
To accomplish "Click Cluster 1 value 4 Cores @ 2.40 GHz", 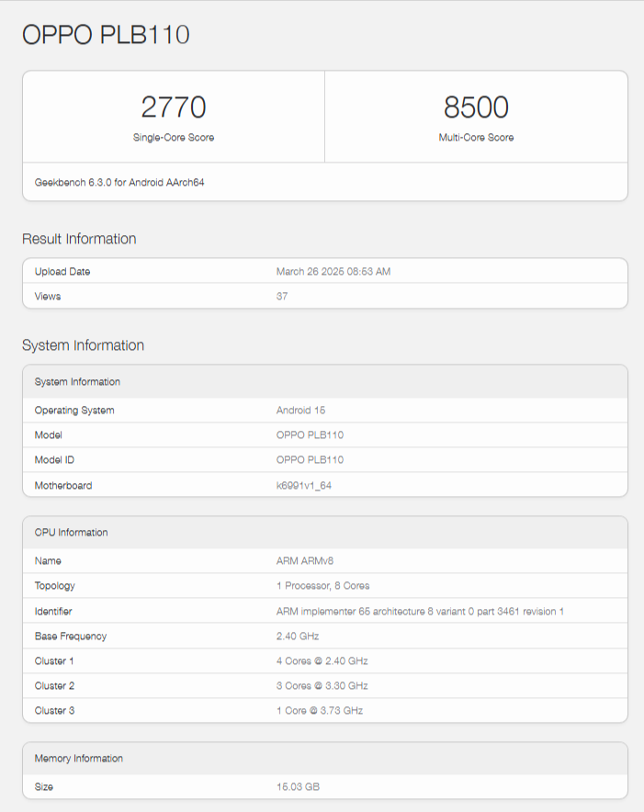I will pyautogui.click(x=324, y=660).
